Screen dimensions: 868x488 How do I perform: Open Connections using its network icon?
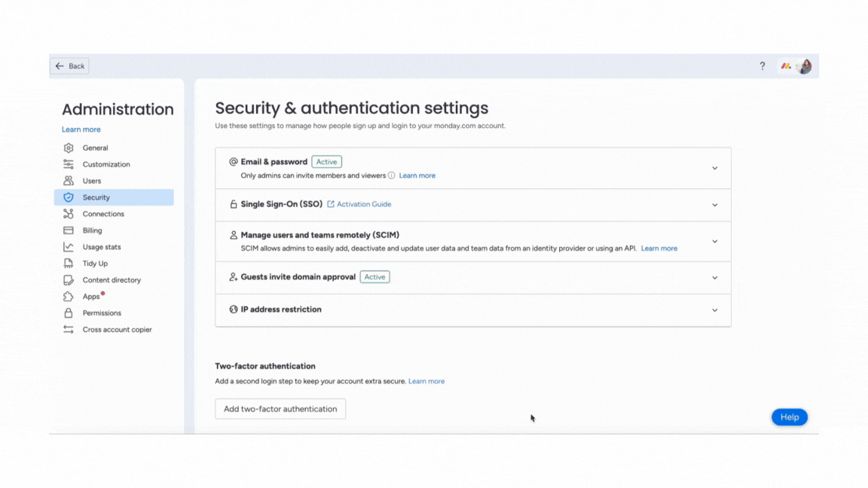click(x=67, y=213)
